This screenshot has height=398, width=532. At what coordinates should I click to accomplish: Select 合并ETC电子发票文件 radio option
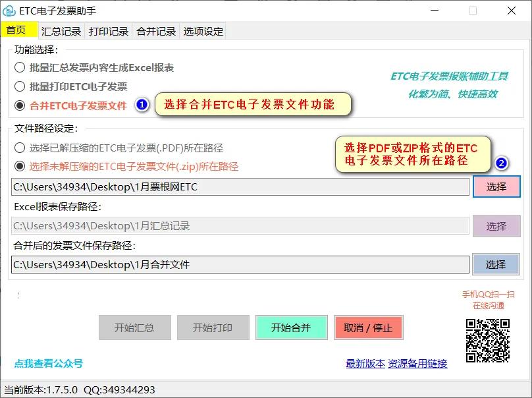click(71, 105)
